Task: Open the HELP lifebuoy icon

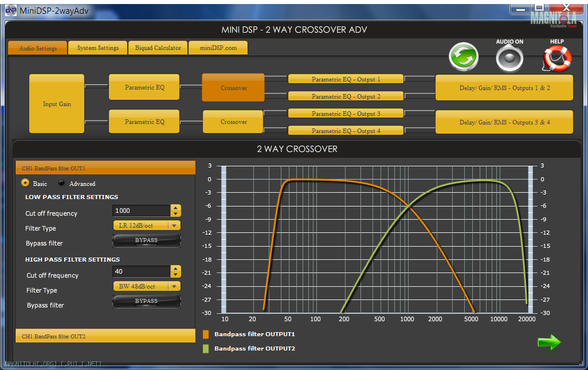Action: point(557,59)
